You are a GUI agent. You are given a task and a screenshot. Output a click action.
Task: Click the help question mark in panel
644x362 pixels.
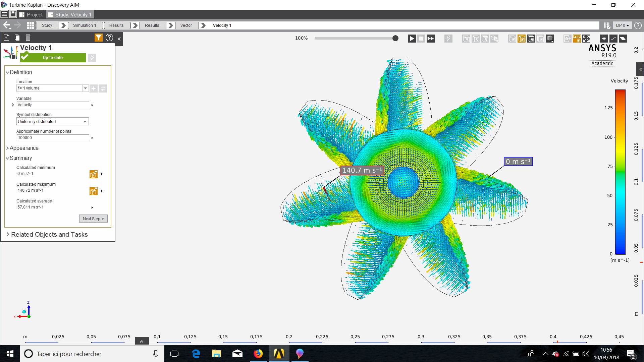[x=109, y=38]
